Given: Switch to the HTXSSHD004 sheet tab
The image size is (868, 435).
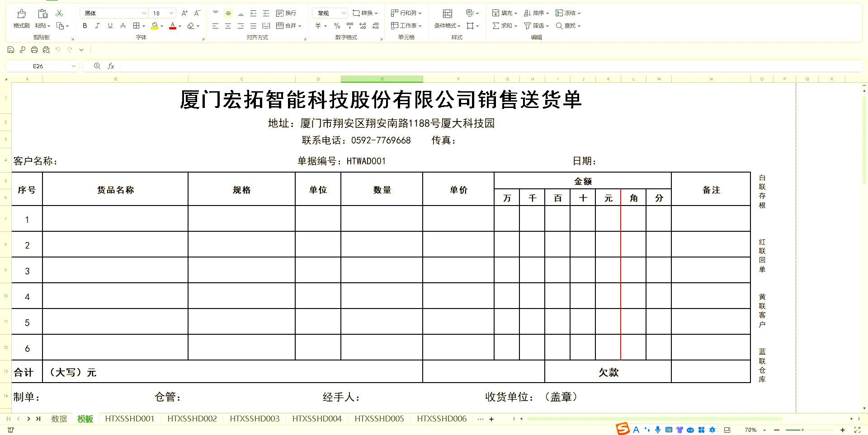Looking at the screenshot, I should (x=317, y=419).
